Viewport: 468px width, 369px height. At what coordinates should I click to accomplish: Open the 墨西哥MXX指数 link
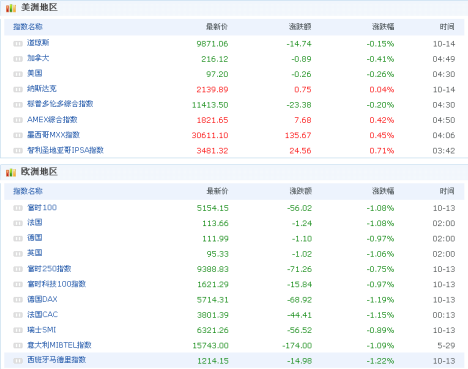pyautogui.click(x=53, y=135)
